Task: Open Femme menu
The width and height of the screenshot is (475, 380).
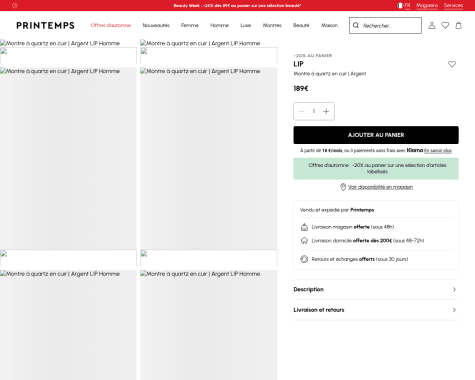Action: point(190,25)
